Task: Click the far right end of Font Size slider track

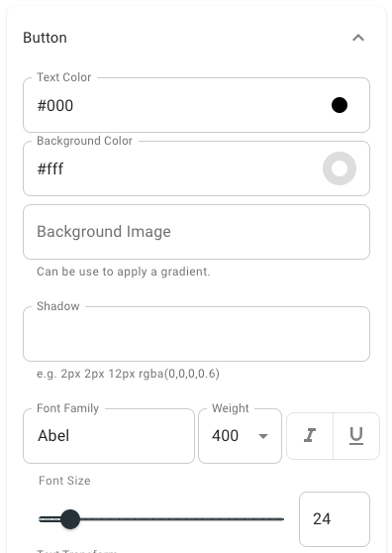Action: [282, 519]
